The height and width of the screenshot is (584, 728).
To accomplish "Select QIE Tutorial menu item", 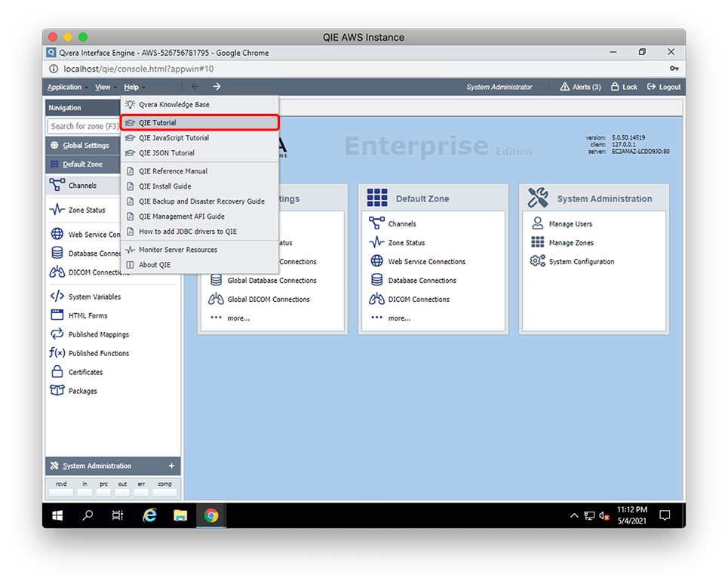I will coord(200,122).
